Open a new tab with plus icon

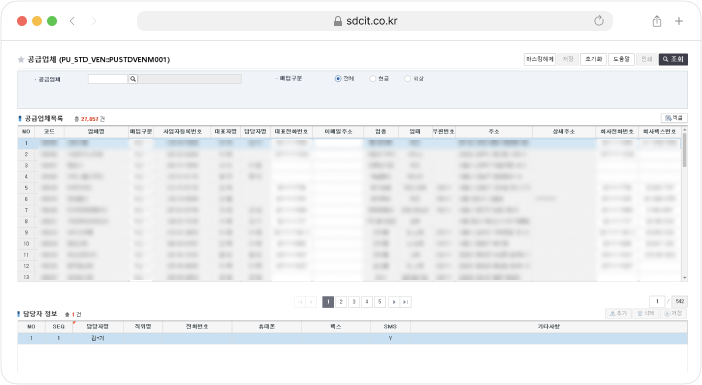tap(679, 21)
